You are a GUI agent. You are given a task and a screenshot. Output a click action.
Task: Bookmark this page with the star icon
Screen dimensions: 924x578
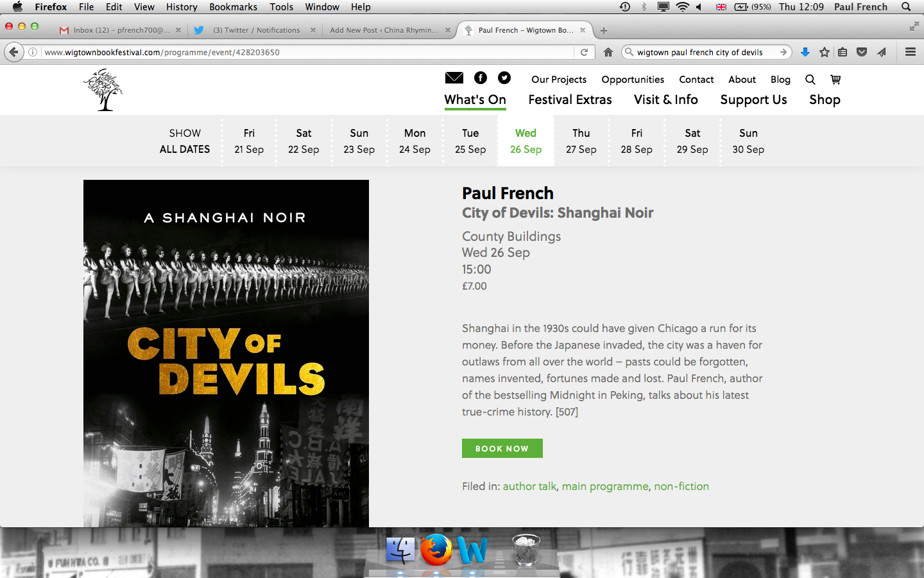[x=824, y=52]
